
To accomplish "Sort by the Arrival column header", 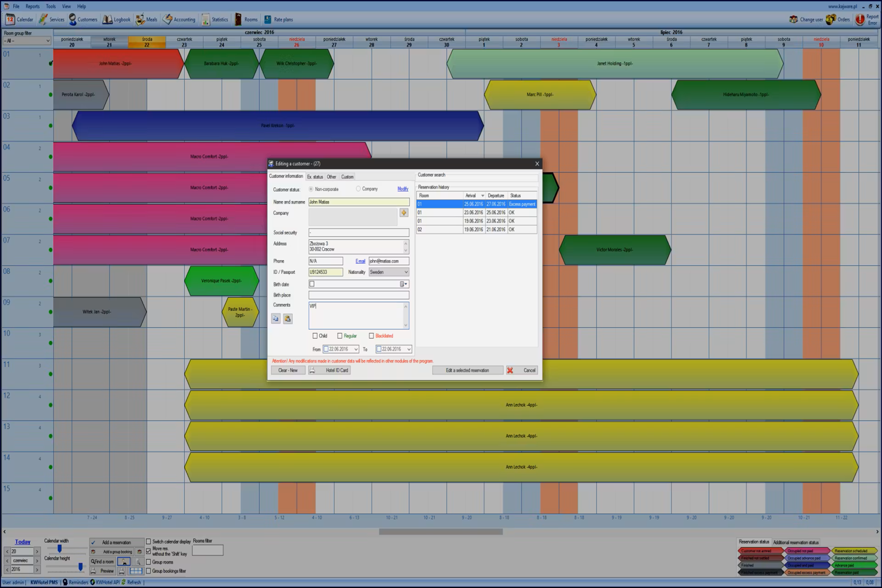I will click(474, 195).
